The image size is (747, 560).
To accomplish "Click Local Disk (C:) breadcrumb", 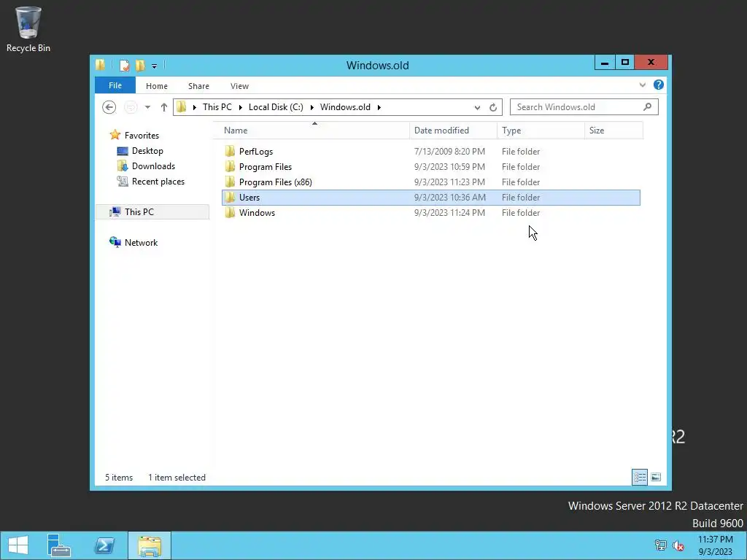I will pyautogui.click(x=276, y=107).
